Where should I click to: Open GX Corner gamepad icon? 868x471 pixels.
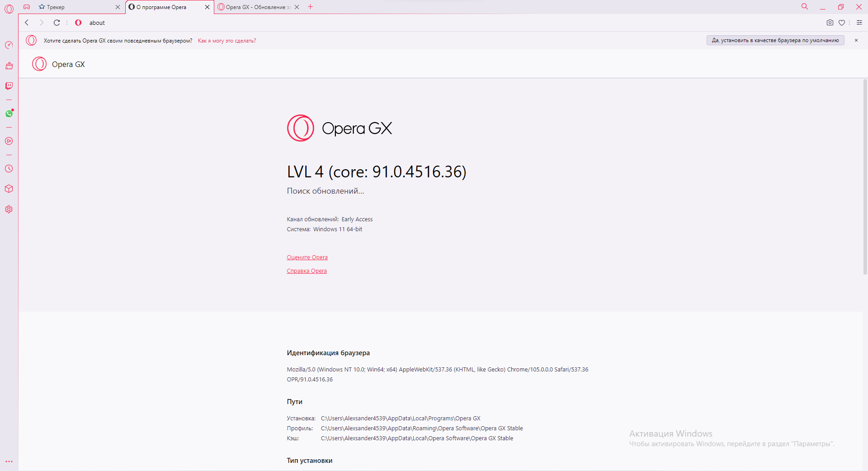[x=27, y=7]
